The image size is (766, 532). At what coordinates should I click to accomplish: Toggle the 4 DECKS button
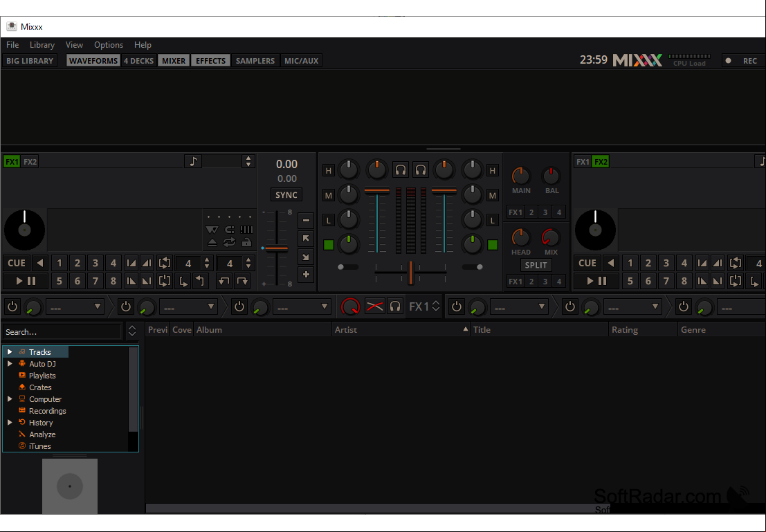(139, 61)
